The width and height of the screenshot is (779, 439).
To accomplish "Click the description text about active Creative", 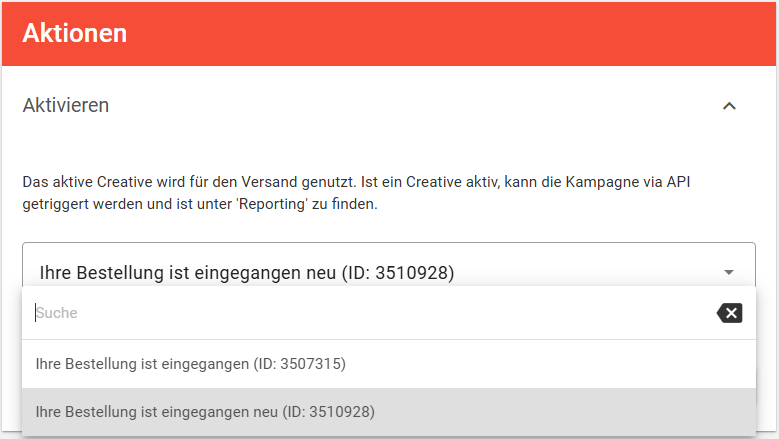I will point(356,193).
